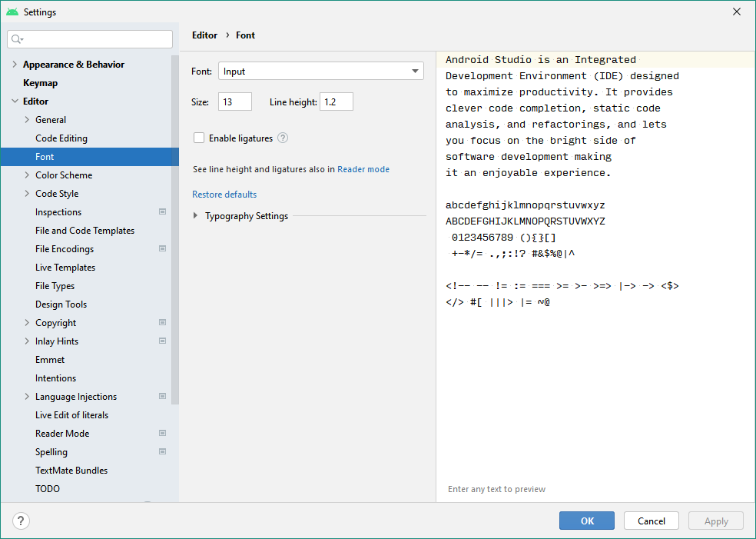Open the Reader mode link
This screenshot has width=756, height=539.
click(363, 169)
